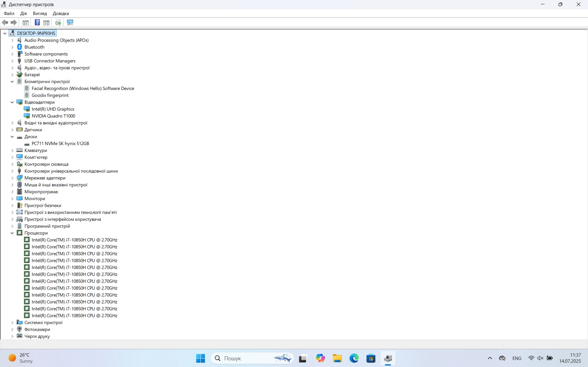Select the first Intel Core i7-10850H processor entry
588x367 pixels.
74,240
